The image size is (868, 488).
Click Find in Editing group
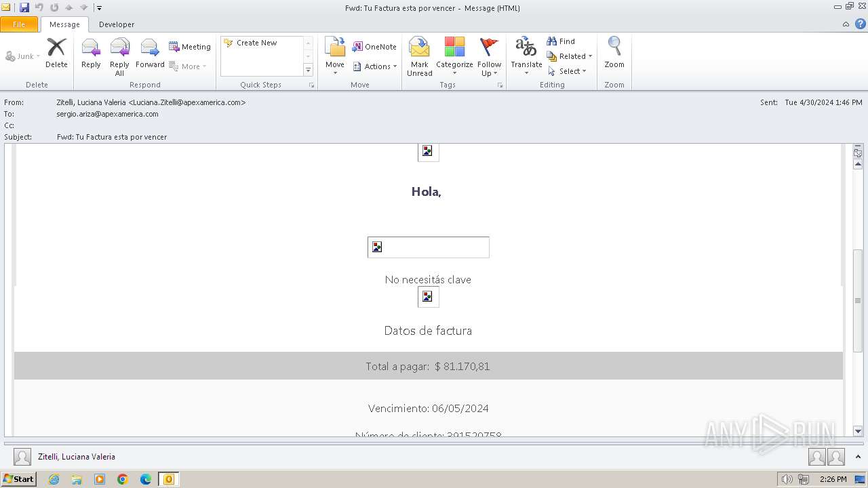coord(561,41)
